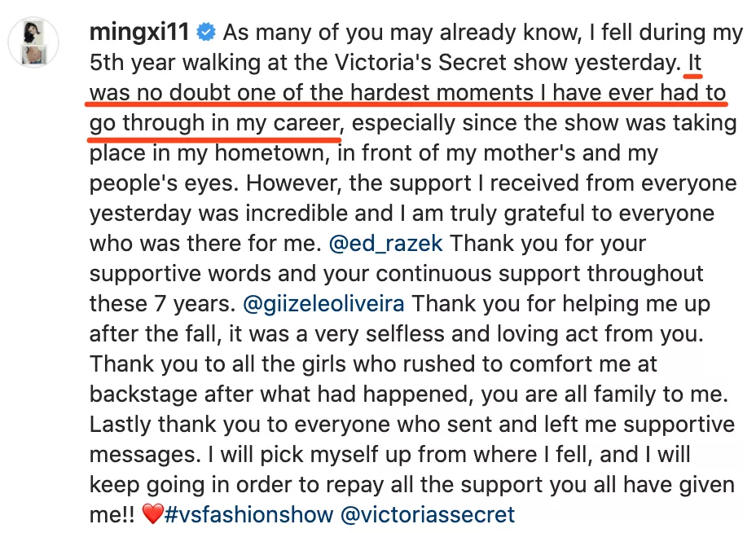Image resolution: width=756 pixels, height=533 pixels.
Task: Click the underlined words "in my career"
Action: click(277, 123)
